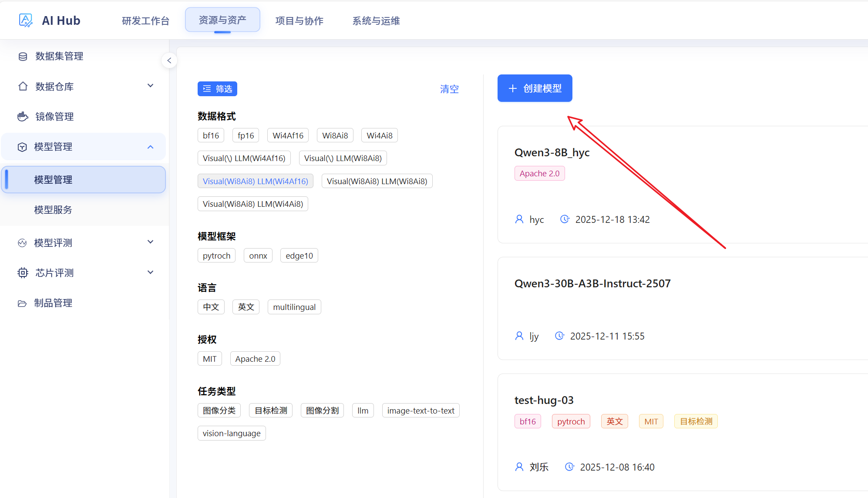Collapse the sidebar with the arrow button

click(x=169, y=61)
